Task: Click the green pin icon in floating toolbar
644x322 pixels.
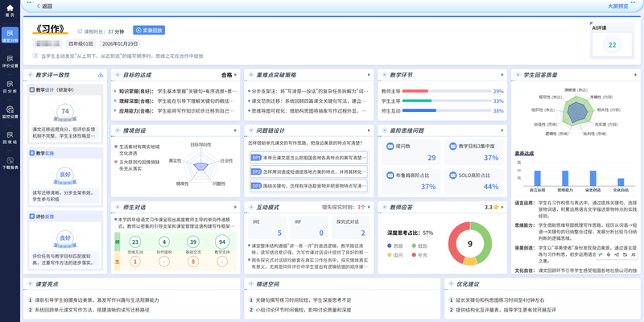Action: coord(600,254)
